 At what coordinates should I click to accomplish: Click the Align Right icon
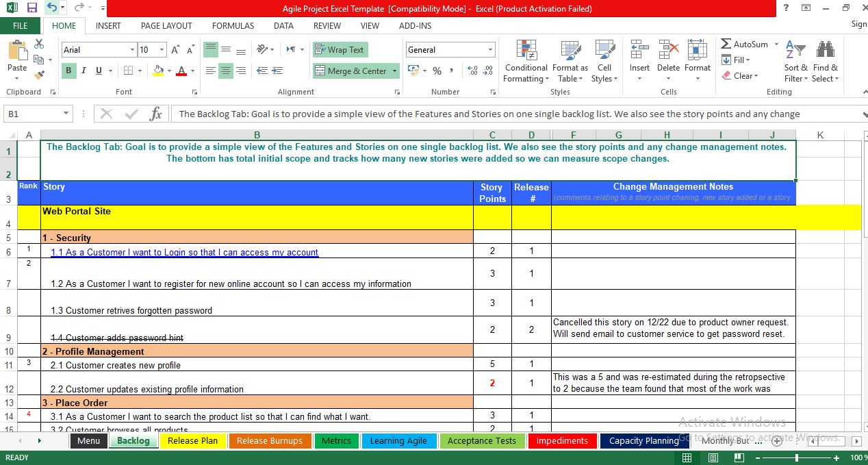[x=241, y=71]
